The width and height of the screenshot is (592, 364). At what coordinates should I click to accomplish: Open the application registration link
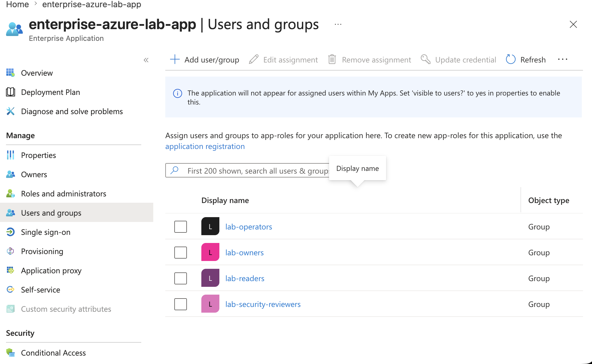pos(205,146)
